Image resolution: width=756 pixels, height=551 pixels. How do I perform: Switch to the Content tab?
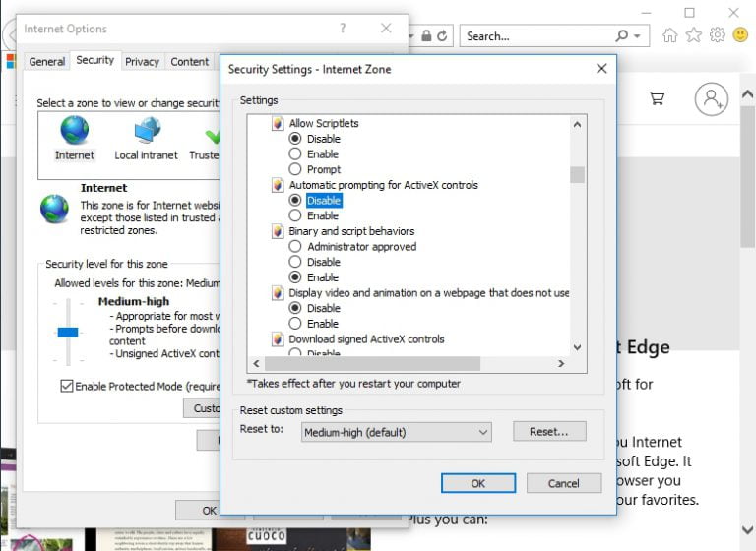pyautogui.click(x=190, y=62)
